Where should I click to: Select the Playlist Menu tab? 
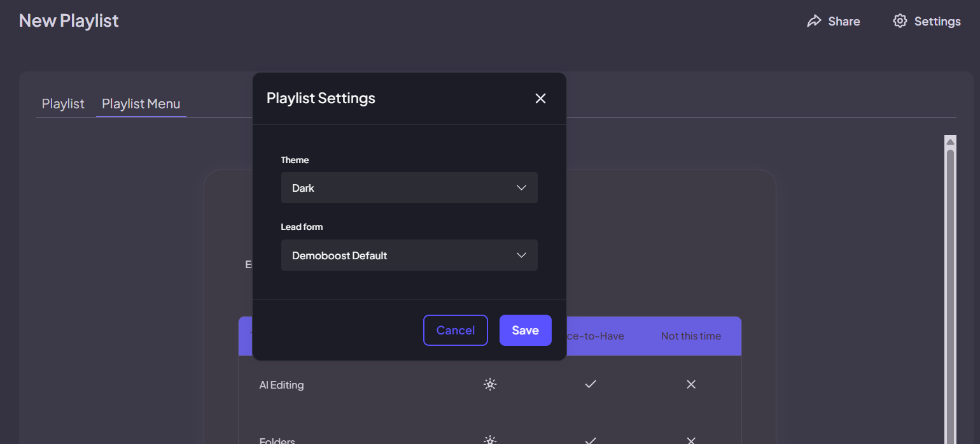(141, 104)
